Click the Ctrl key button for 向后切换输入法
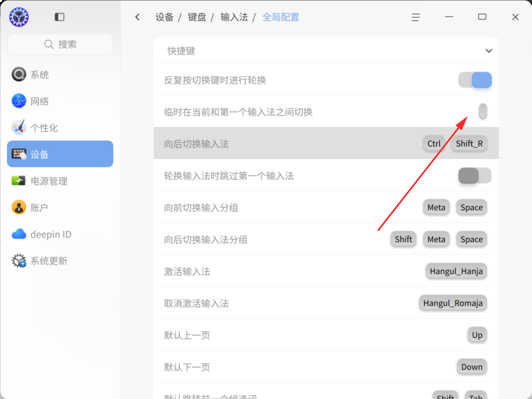The height and width of the screenshot is (399, 532). (x=434, y=144)
